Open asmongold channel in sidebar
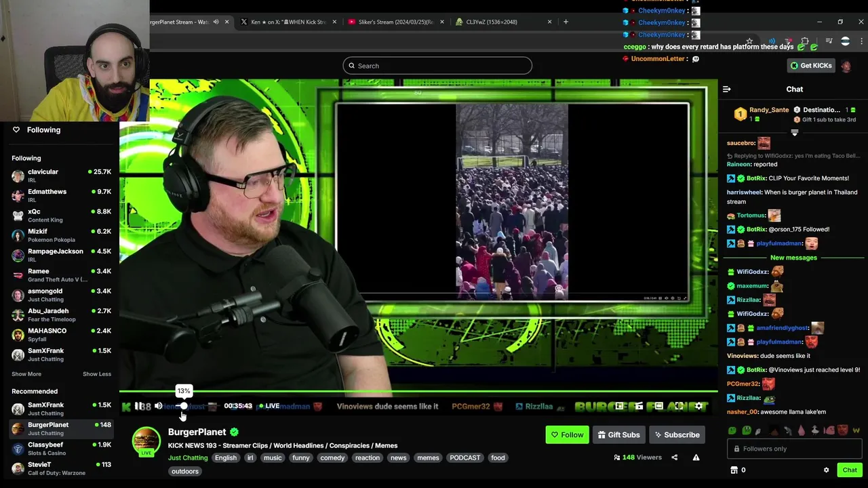 61,295
